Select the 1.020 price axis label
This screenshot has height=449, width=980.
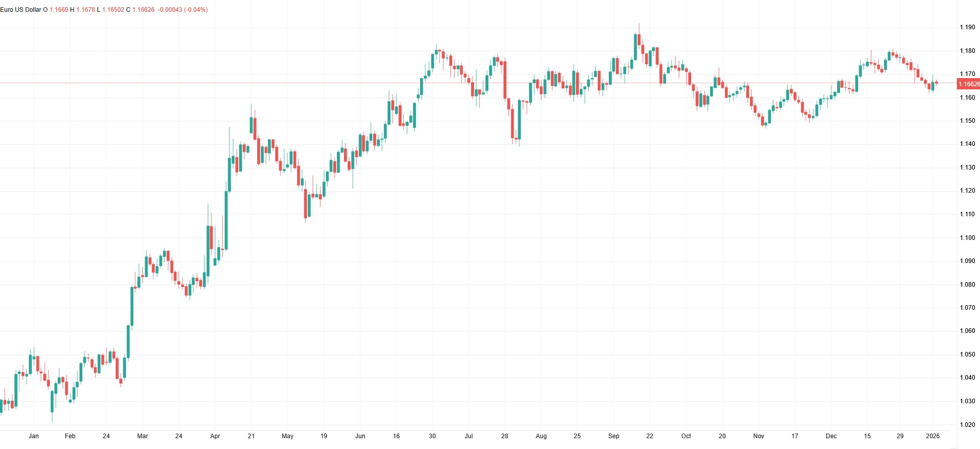(967, 425)
